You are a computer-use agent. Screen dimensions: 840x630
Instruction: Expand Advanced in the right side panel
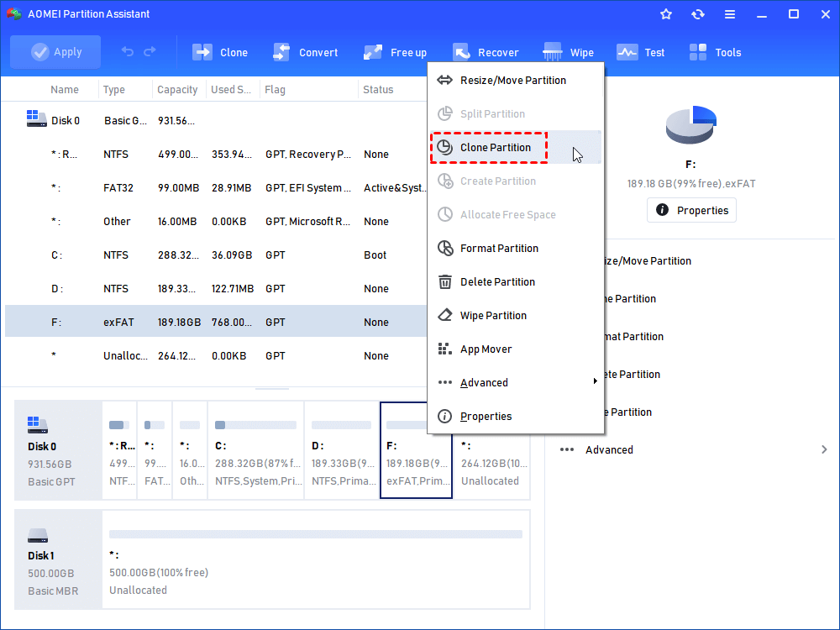[x=692, y=449]
